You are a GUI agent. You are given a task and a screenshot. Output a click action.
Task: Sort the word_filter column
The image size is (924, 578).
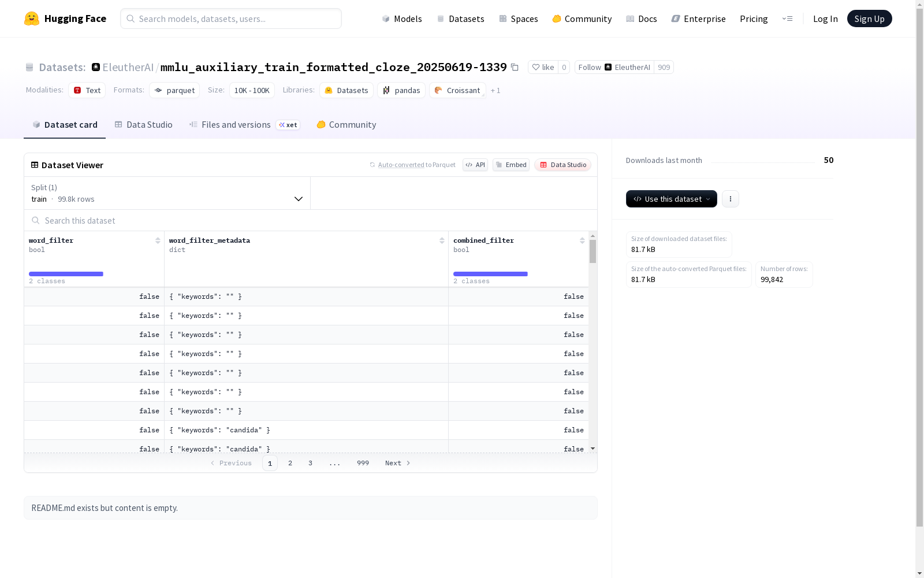click(x=158, y=240)
